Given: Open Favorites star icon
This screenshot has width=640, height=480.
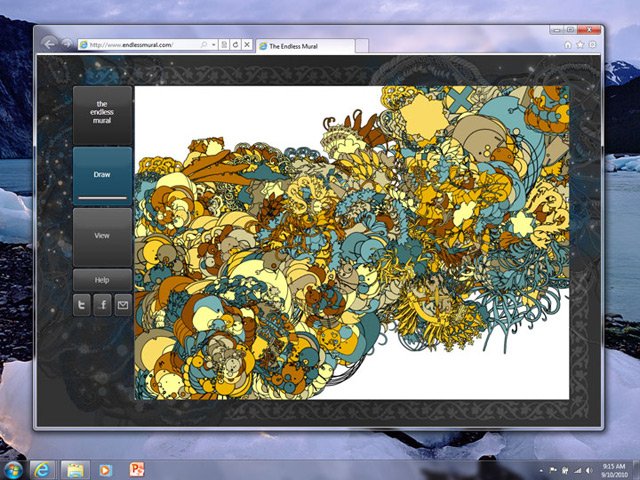Looking at the screenshot, I should [580, 45].
